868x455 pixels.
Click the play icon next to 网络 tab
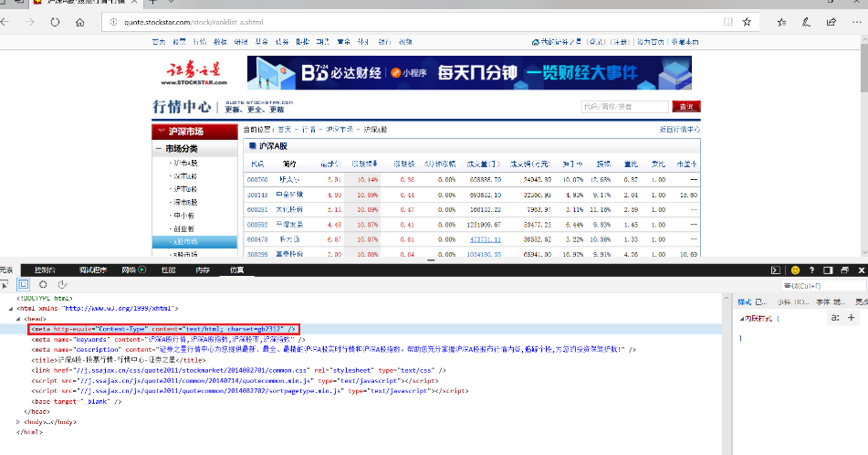click(141, 270)
